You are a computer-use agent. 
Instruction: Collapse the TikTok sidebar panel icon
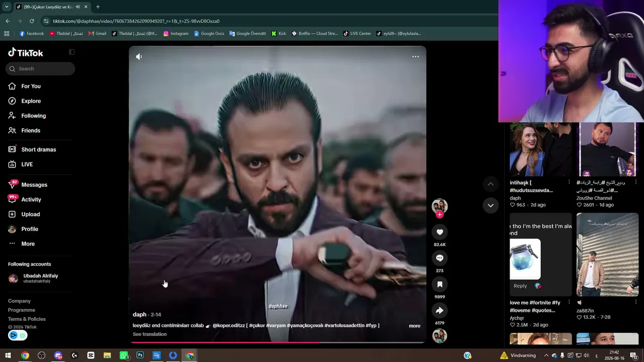pos(71,52)
